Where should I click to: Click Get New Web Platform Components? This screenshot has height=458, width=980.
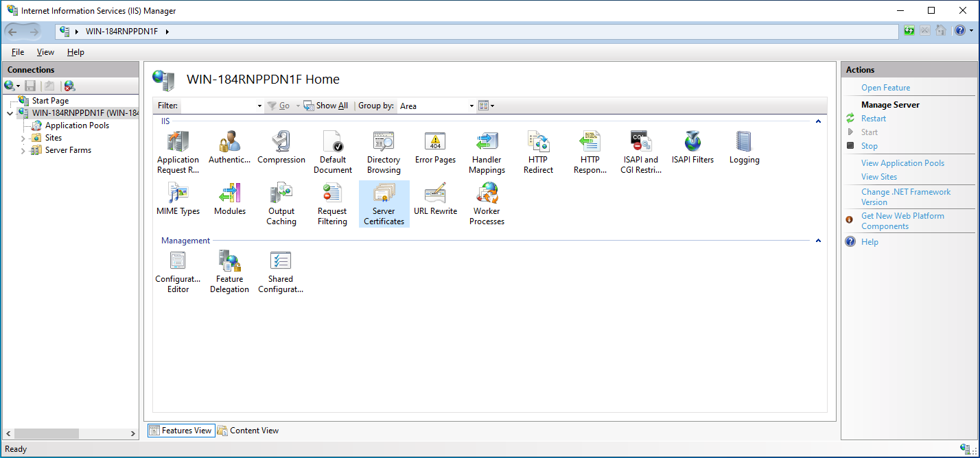[x=902, y=221]
